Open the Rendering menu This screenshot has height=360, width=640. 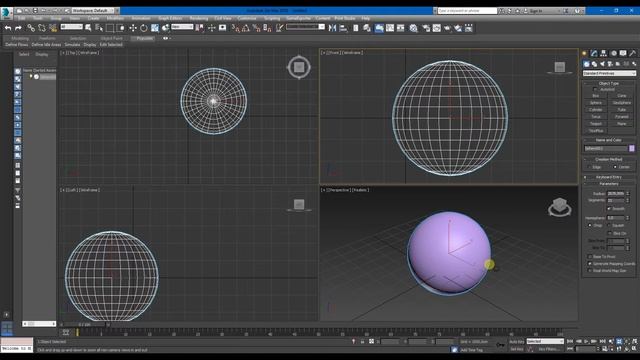click(x=199, y=18)
